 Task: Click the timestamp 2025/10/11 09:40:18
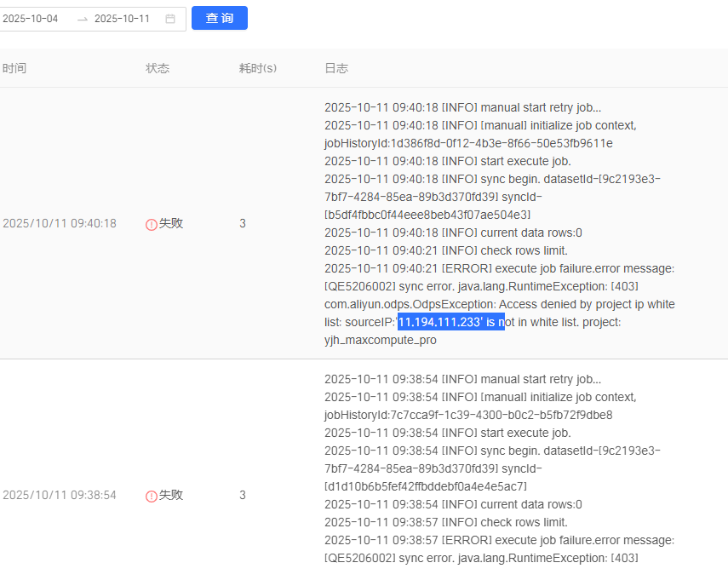click(60, 223)
